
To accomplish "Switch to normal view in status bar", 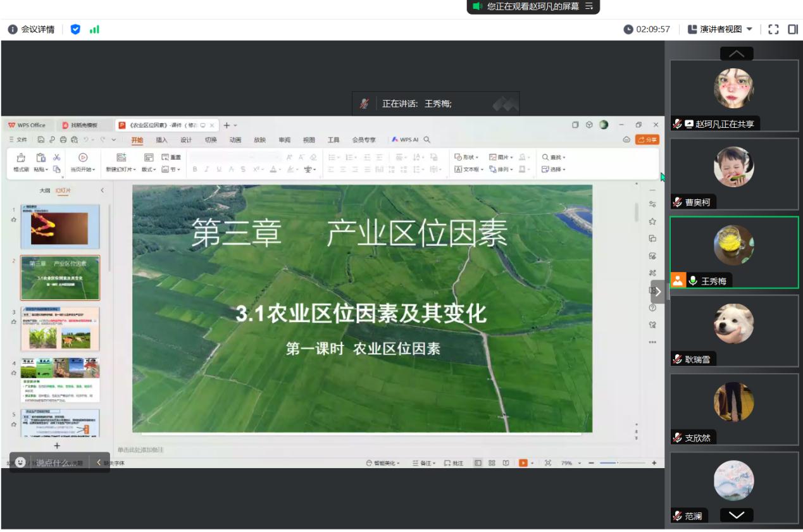I will (478, 463).
